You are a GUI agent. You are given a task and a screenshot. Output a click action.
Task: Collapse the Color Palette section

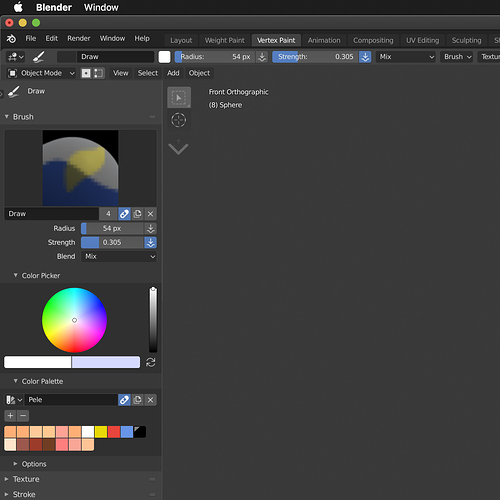pyautogui.click(x=15, y=381)
